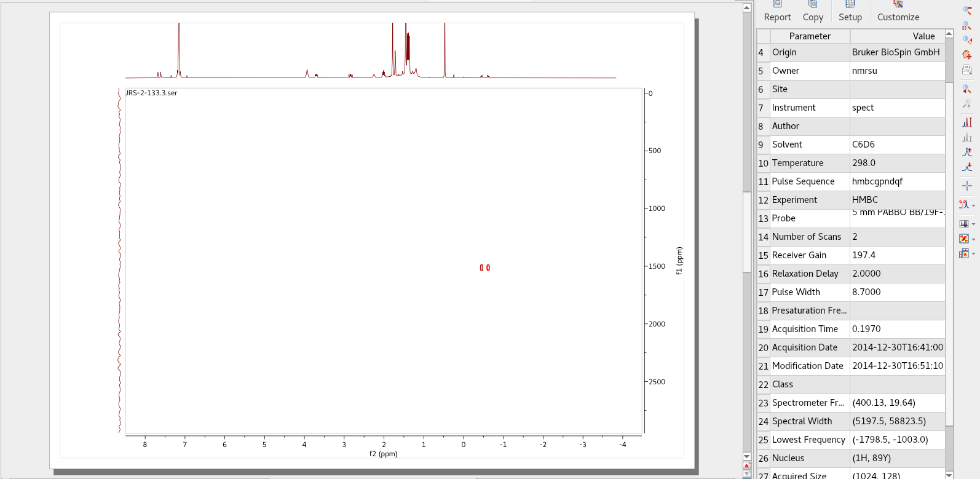This screenshot has height=479, width=980.
Task: Click the increase intensity peaks icon
Action: (966, 122)
